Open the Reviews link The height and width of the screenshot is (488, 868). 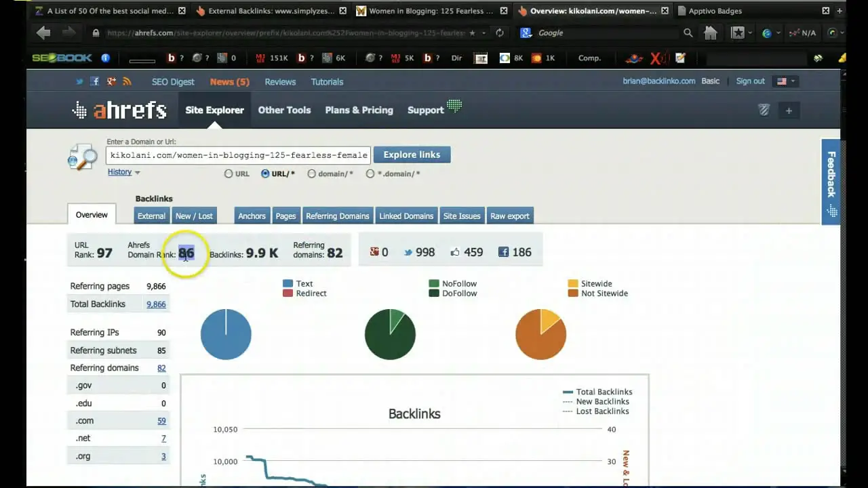pos(280,82)
